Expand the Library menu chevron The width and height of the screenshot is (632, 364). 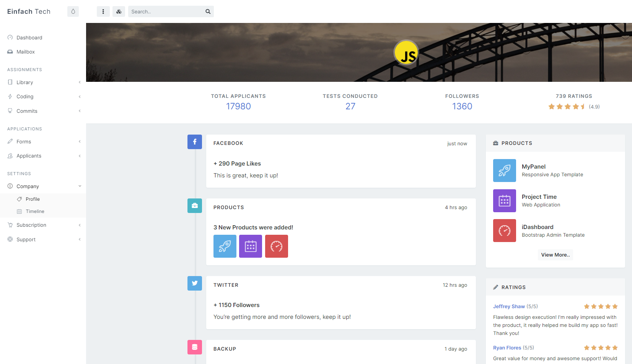coord(80,82)
